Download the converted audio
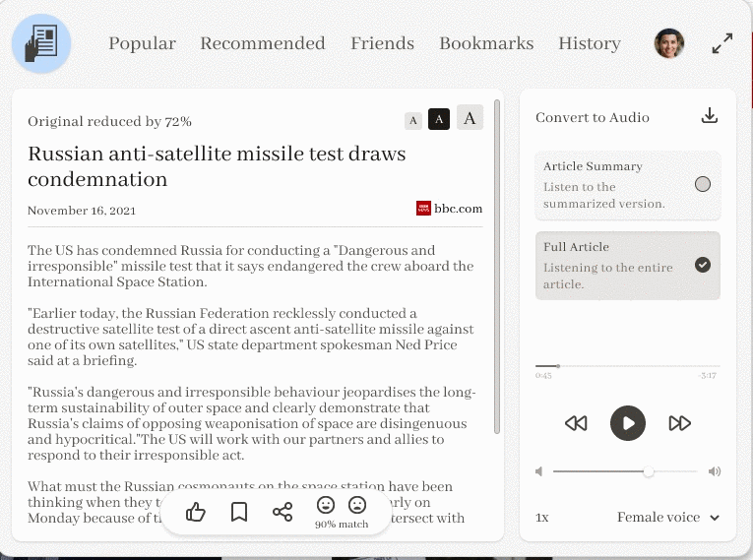This screenshot has width=753, height=560. pos(710,116)
